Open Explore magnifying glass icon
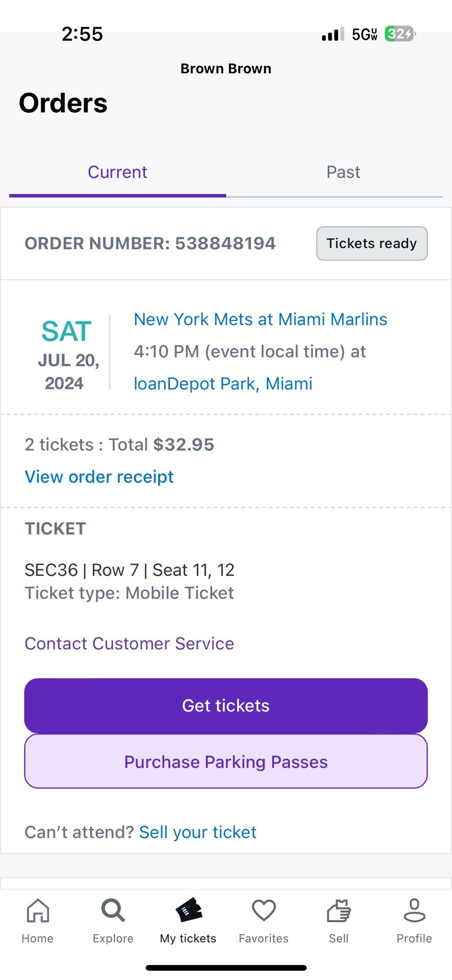452x980 pixels. [113, 911]
